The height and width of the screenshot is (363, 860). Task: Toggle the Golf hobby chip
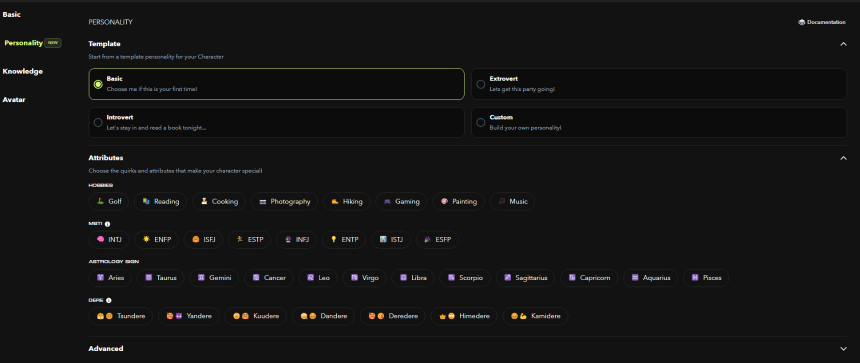(x=109, y=201)
